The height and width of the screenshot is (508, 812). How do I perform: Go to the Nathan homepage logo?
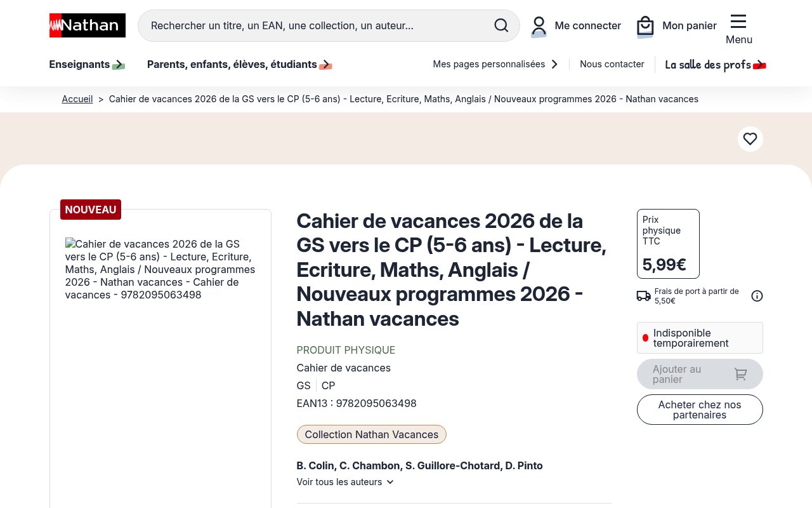click(x=88, y=25)
